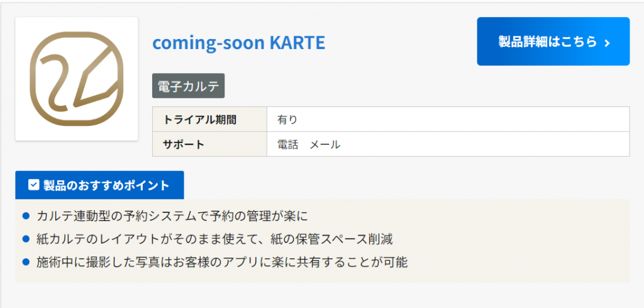Click the checkmark icon beside 製品のおすすめポイント
The width and height of the screenshot is (644, 308).
[x=34, y=185]
